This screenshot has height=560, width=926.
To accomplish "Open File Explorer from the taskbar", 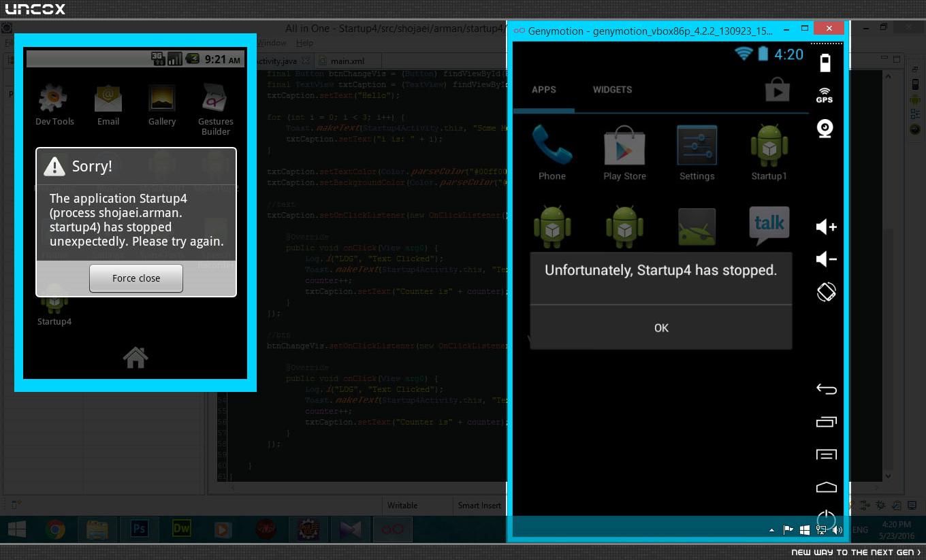I will pos(97,529).
